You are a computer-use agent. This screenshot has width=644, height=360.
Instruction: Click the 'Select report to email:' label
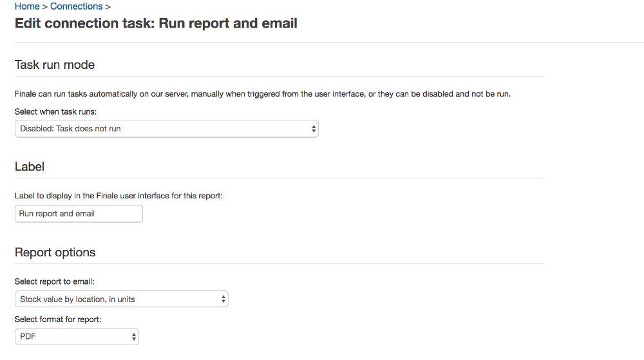(54, 281)
